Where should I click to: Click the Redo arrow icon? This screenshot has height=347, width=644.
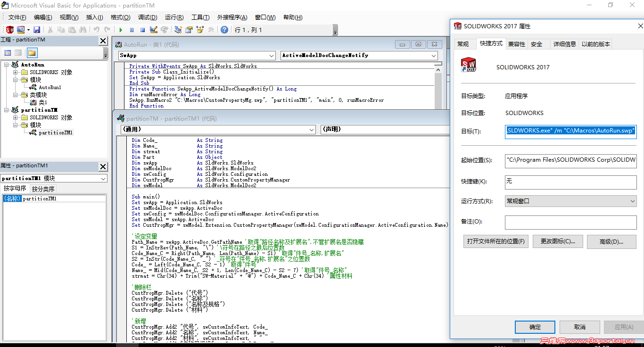pos(107,30)
